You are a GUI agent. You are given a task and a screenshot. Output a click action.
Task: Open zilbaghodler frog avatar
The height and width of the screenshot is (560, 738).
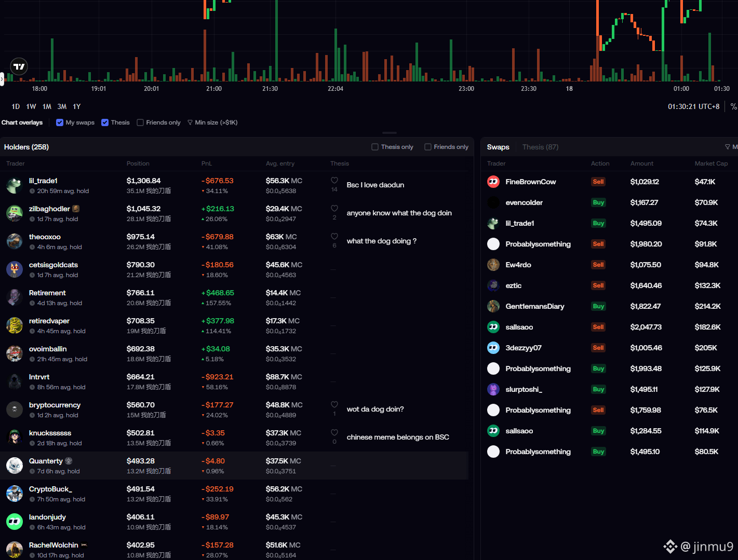point(15,213)
